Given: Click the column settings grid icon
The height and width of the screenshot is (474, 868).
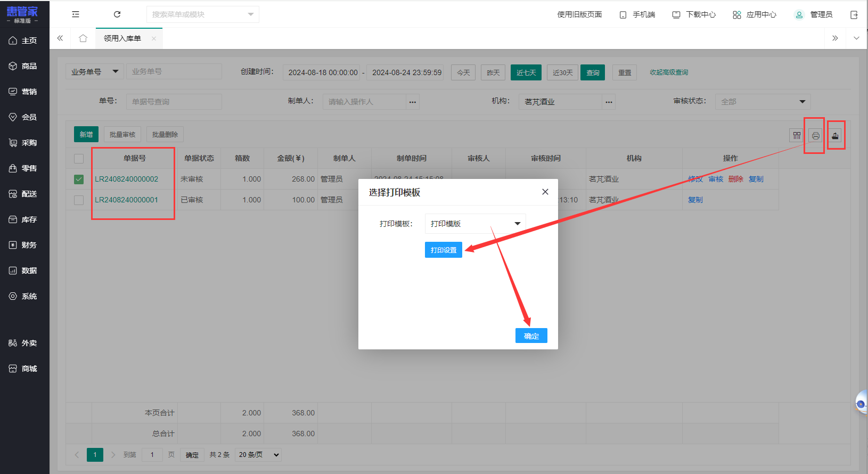Looking at the screenshot, I should tap(797, 136).
